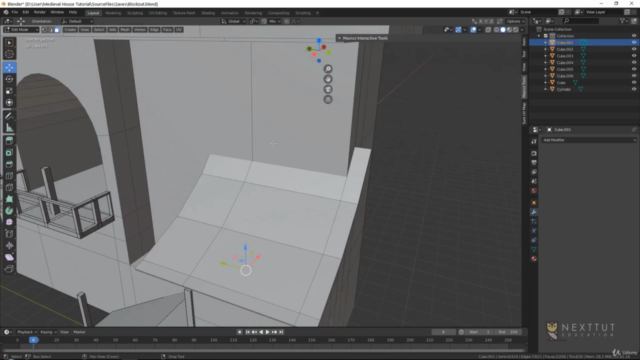Screen dimensions: 640x360
Task: Switch to the UV Editing workspace tab
Action: pos(158,13)
